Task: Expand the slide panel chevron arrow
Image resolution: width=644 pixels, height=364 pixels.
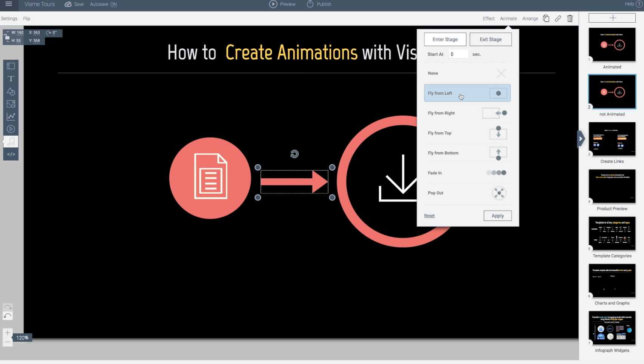Action: [581, 139]
